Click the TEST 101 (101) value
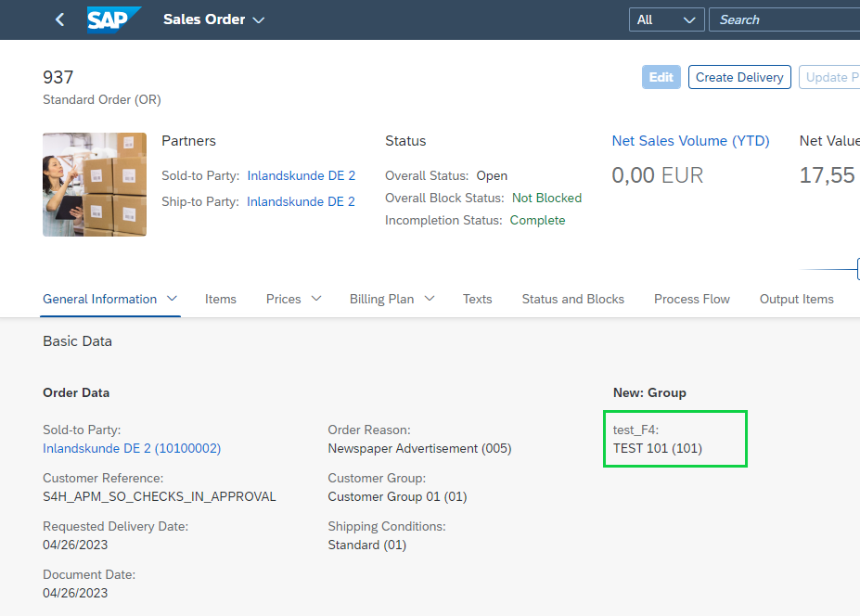860x616 pixels. (x=658, y=448)
